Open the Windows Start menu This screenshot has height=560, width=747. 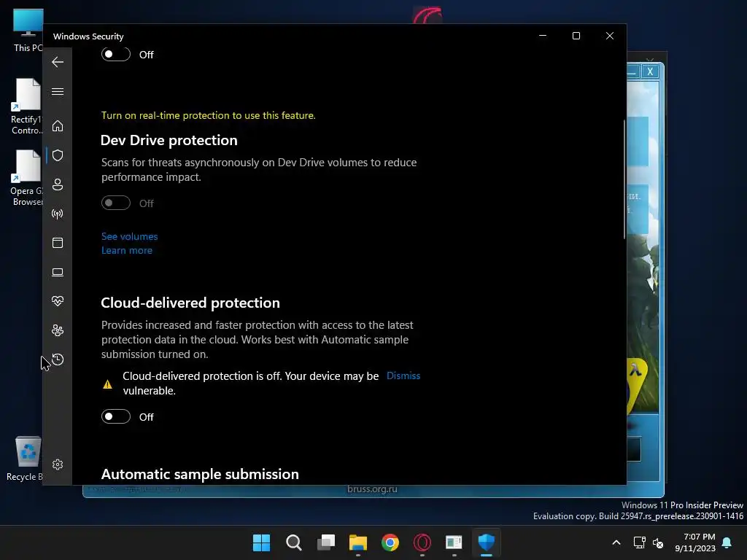[262, 542]
